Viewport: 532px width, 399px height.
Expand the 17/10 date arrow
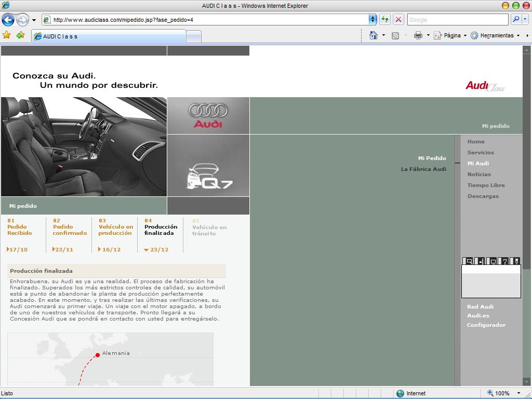pyautogui.click(x=8, y=249)
